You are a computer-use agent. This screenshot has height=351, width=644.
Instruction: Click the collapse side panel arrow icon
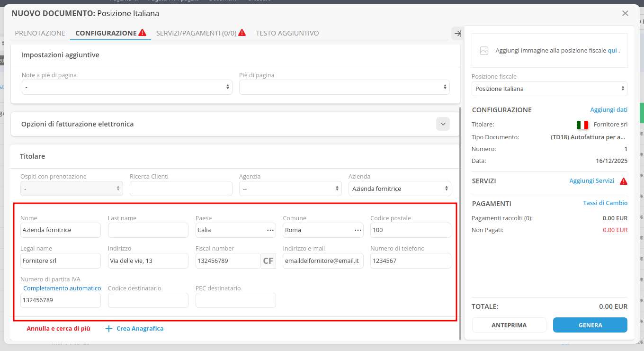pyautogui.click(x=457, y=33)
